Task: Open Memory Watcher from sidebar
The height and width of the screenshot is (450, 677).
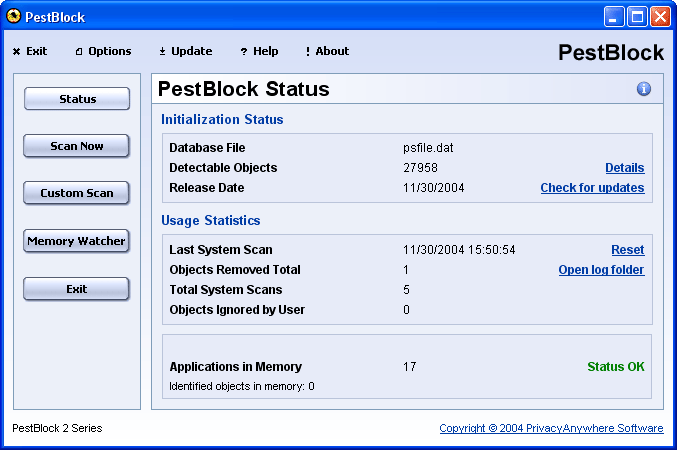Action: (x=76, y=241)
